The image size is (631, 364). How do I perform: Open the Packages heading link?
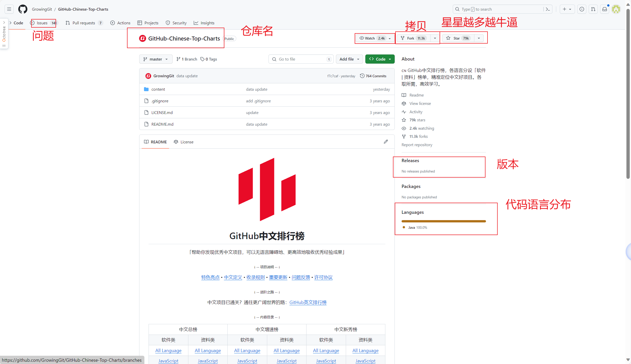[411, 186]
